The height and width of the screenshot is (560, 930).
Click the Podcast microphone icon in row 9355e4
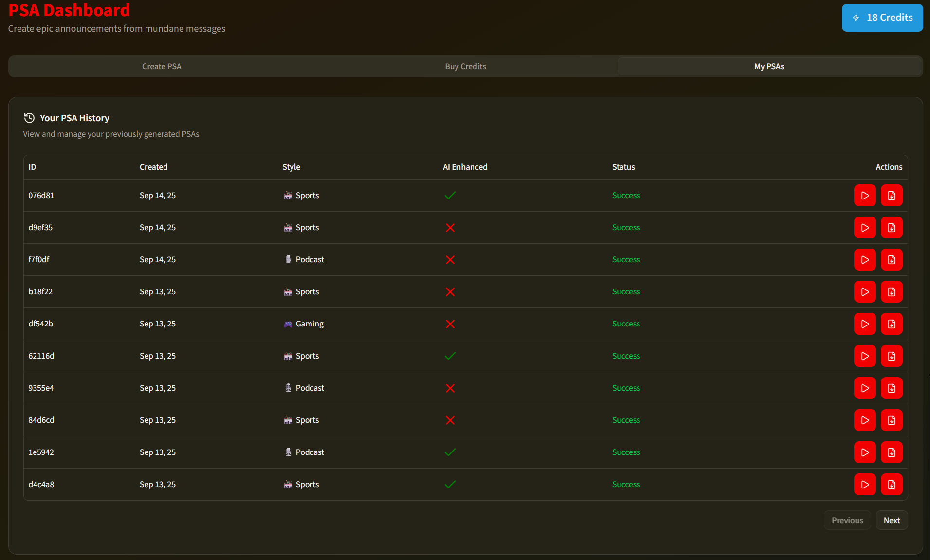(288, 388)
